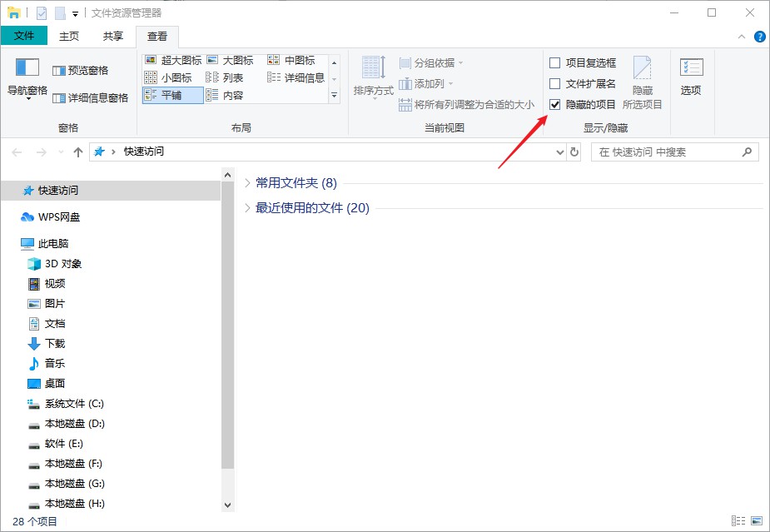The height and width of the screenshot is (532, 770).
Task: Check 文件扩展名 to show extensions
Action: point(554,83)
